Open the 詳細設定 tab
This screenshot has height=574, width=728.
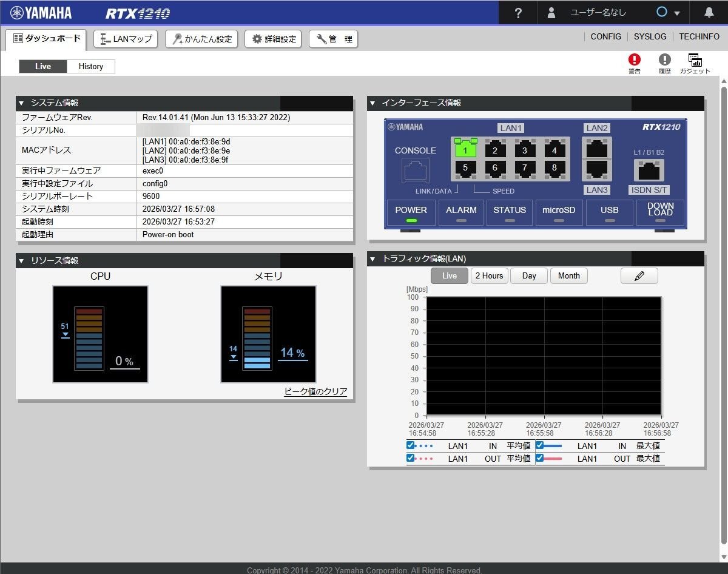point(274,39)
